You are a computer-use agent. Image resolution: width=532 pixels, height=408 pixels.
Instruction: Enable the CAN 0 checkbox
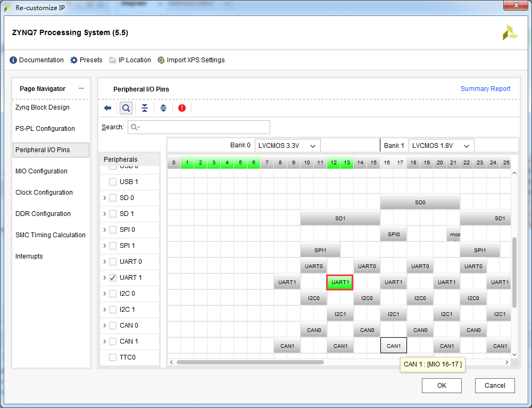[x=113, y=325]
